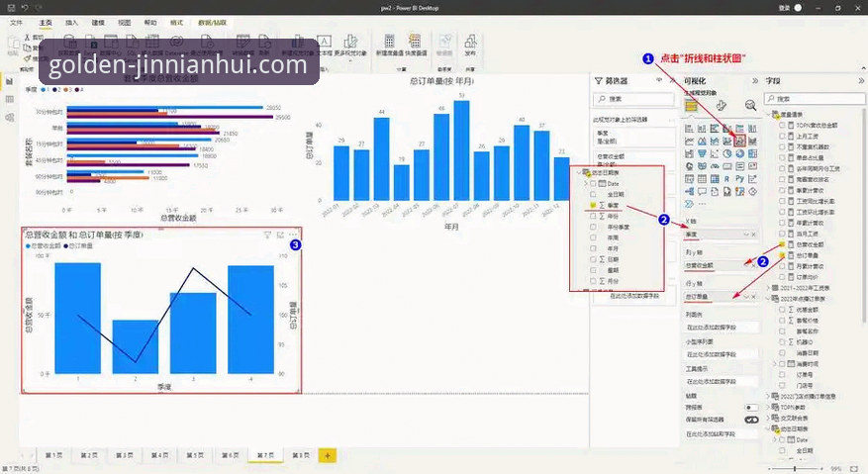The image size is (868, 474).
Task: Click the search box in the Fields pane
Action: pyautogui.click(x=815, y=99)
